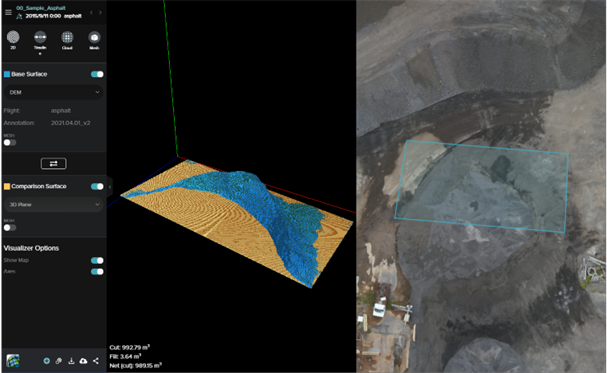Click the blue Base Surface color swatch
The image size is (607, 373).
tap(7, 74)
